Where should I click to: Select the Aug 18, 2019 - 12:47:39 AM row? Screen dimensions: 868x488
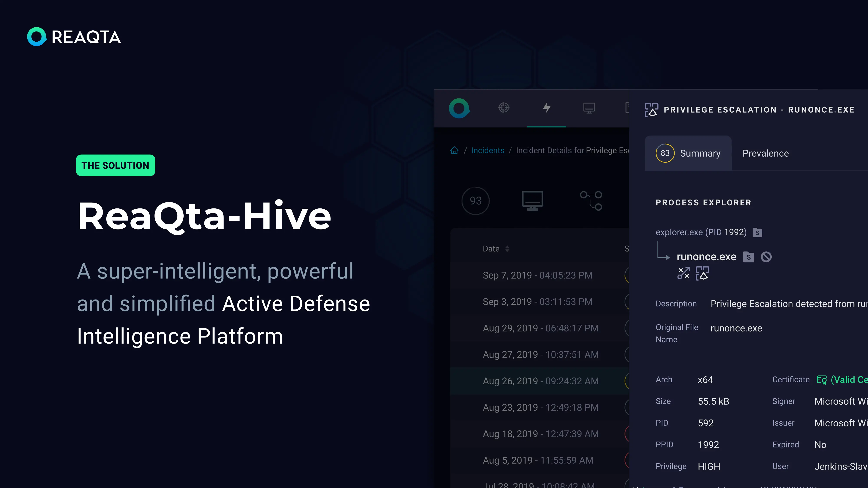[x=539, y=434]
